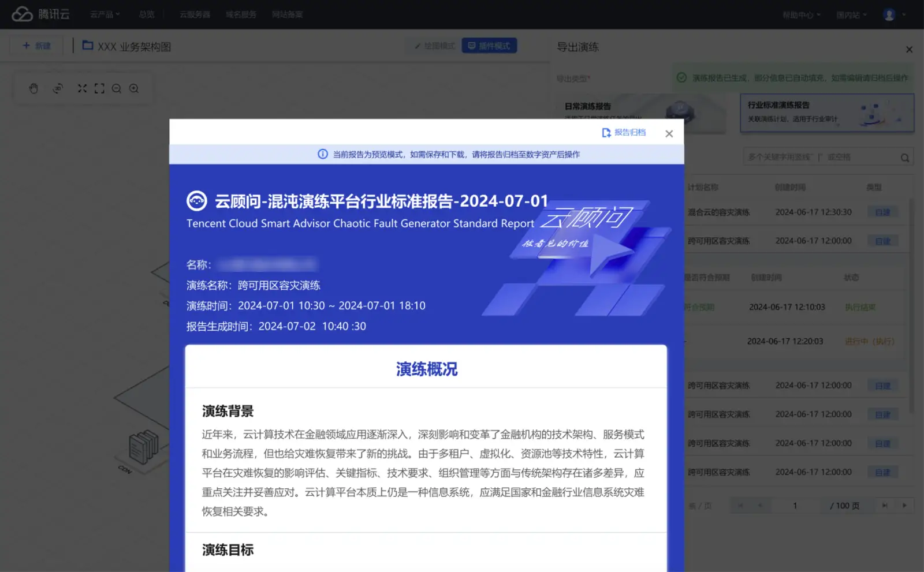Click the green check icon in success notice

[x=681, y=77]
